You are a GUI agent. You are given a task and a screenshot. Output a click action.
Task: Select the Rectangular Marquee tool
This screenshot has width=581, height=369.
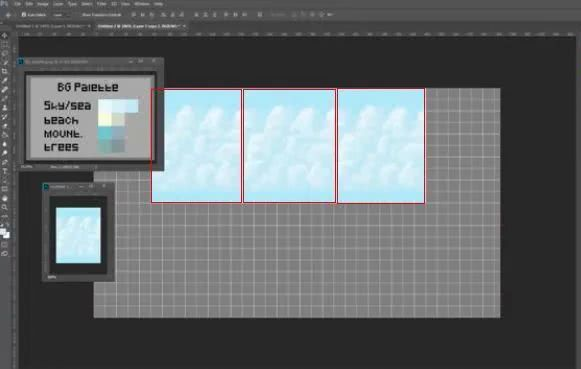pyautogui.click(x=5, y=45)
